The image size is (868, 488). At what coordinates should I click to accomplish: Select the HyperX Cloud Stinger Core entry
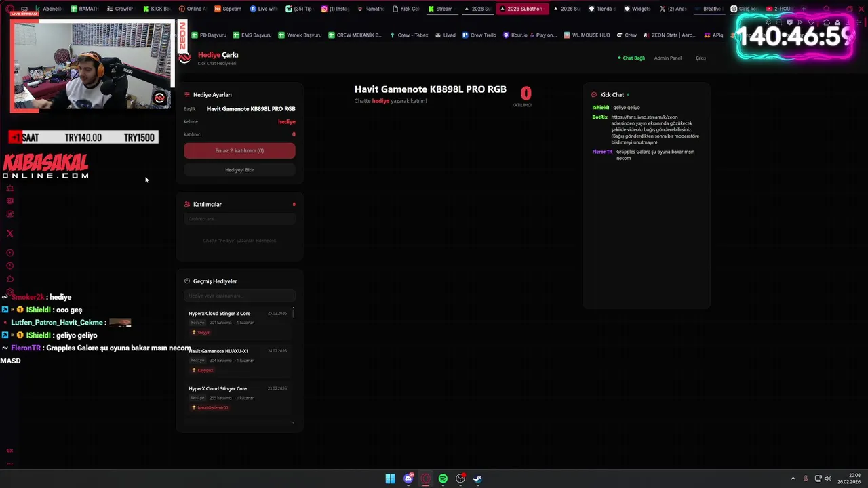point(237,398)
